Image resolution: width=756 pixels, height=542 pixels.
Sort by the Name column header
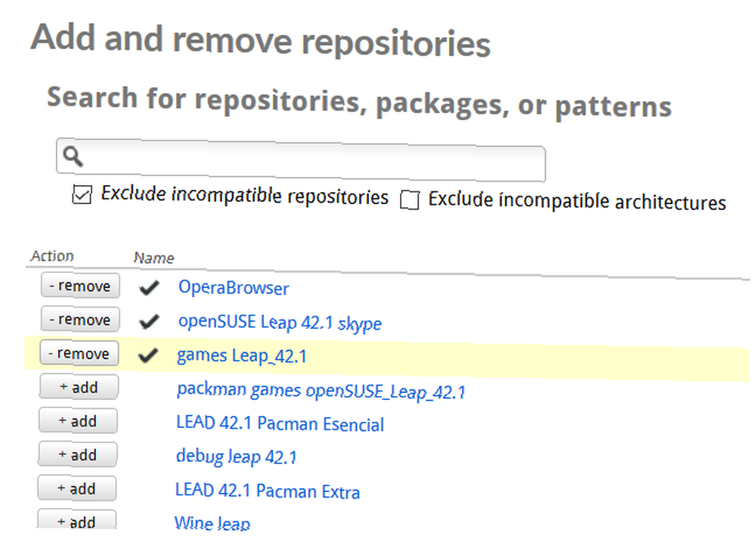point(153,258)
